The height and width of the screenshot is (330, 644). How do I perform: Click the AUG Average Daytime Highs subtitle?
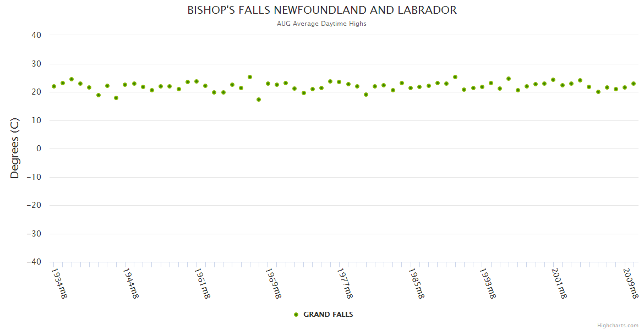pyautogui.click(x=321, y=24)
